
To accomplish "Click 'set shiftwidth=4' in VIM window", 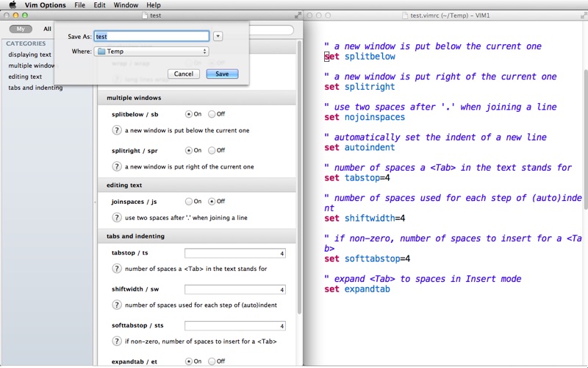I will click(365, 218).
